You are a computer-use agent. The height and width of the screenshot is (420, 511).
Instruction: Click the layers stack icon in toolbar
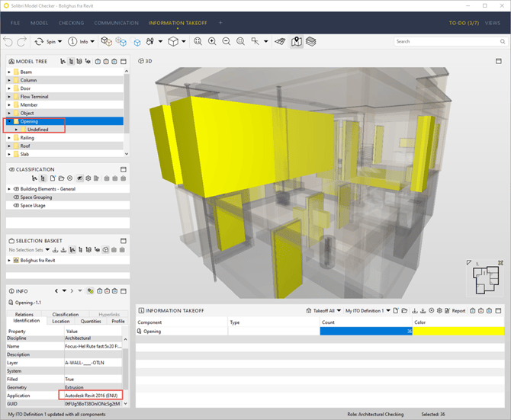[311, 41]
